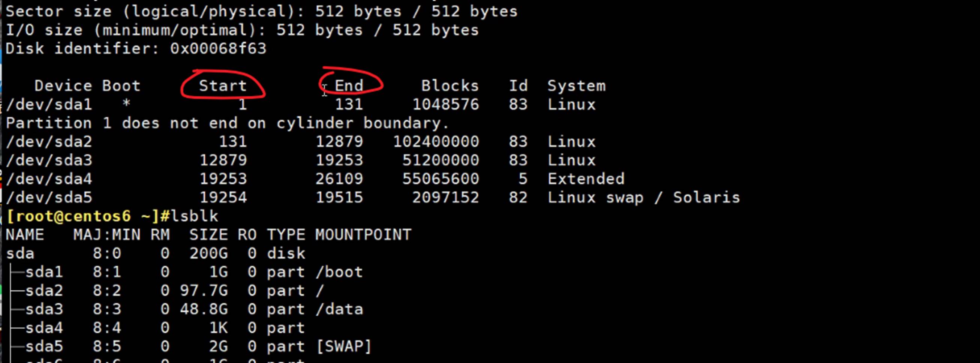
Task: Click the lsblk command text
Action: [195, 216]
